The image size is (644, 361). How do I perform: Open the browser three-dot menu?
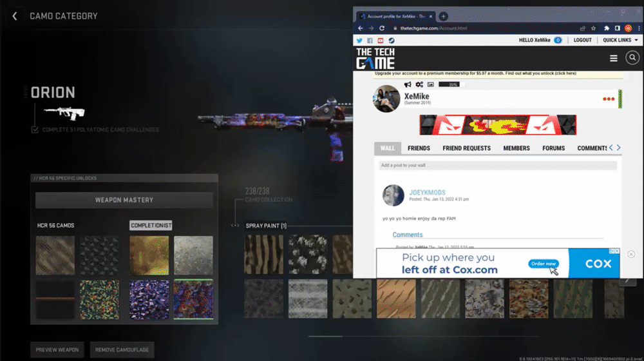click(639, 28)
